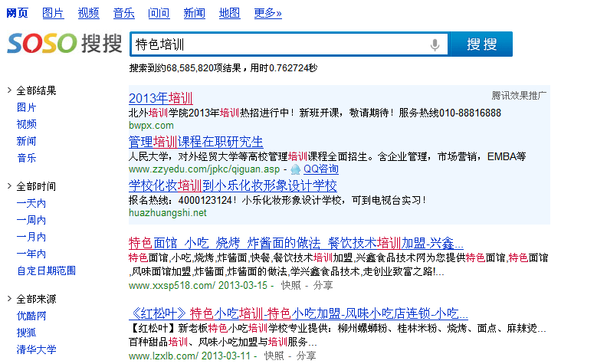Limit results to 一周内
This screenshot has height=364, width=607.
click(31, 220)
